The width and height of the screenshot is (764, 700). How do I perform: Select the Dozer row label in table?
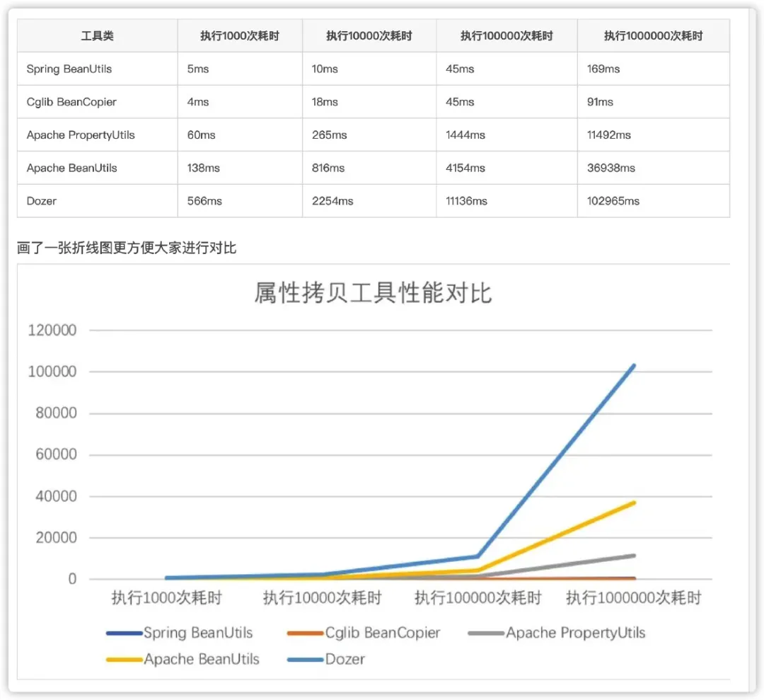pos(41,201)
